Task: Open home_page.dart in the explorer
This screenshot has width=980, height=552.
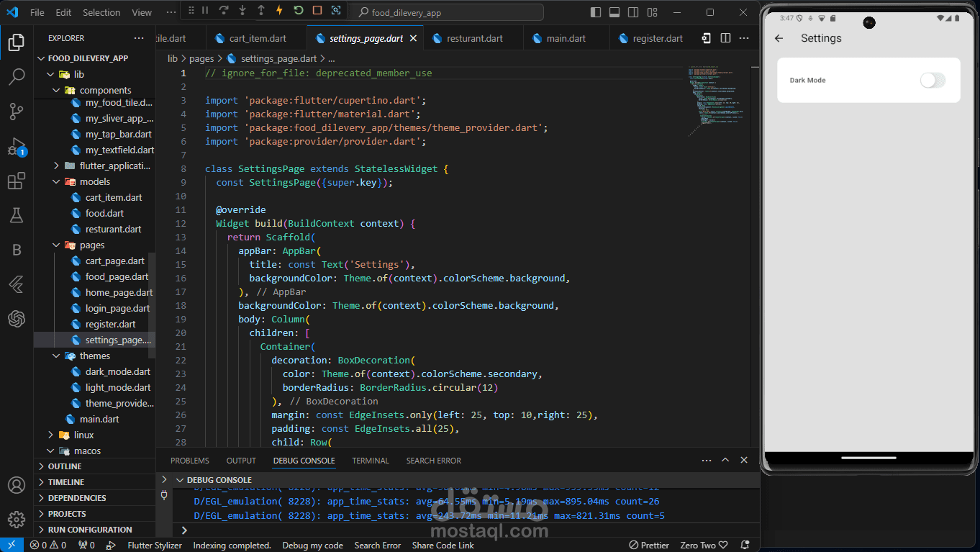Action: (119, 292)
